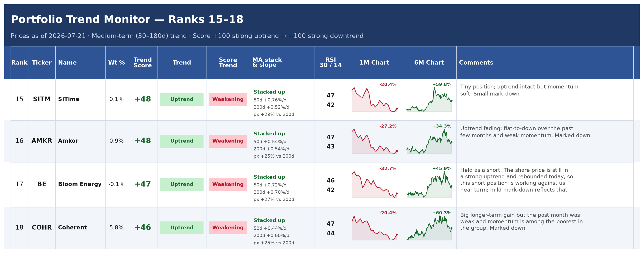
Task: Click the Uptrend badge in the SITM row
Action: coord(182,99)
